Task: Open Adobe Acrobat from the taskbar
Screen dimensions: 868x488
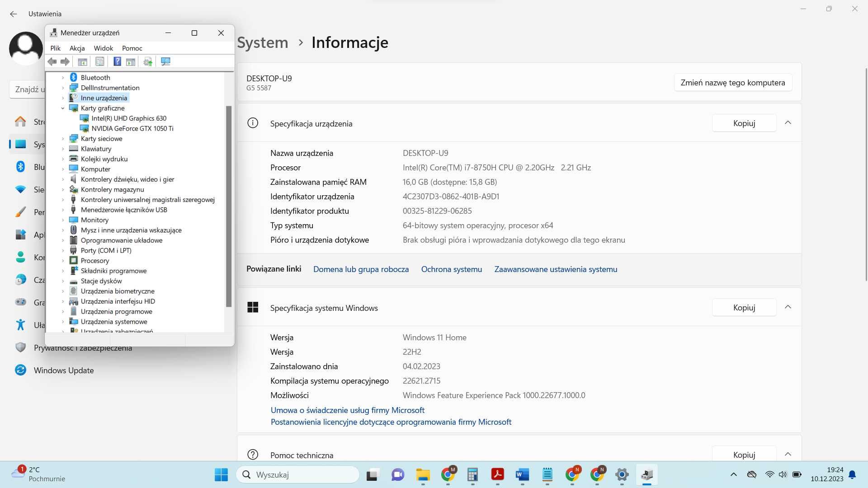Action: click(497, 474)
